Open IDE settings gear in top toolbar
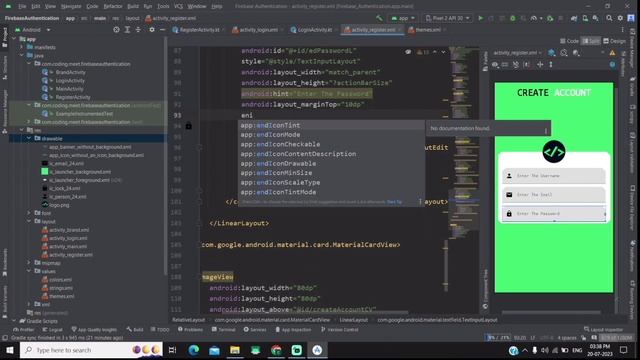Screen dimensions: 640x360 [x=620, y=18]
